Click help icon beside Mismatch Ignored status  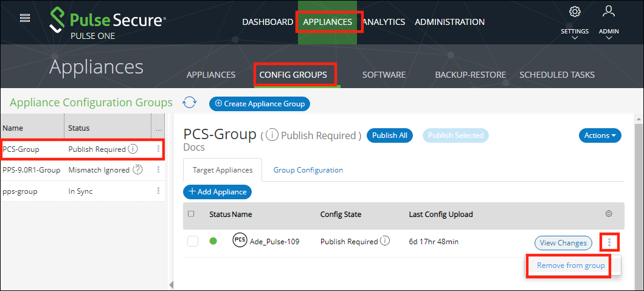click(137, 169)
